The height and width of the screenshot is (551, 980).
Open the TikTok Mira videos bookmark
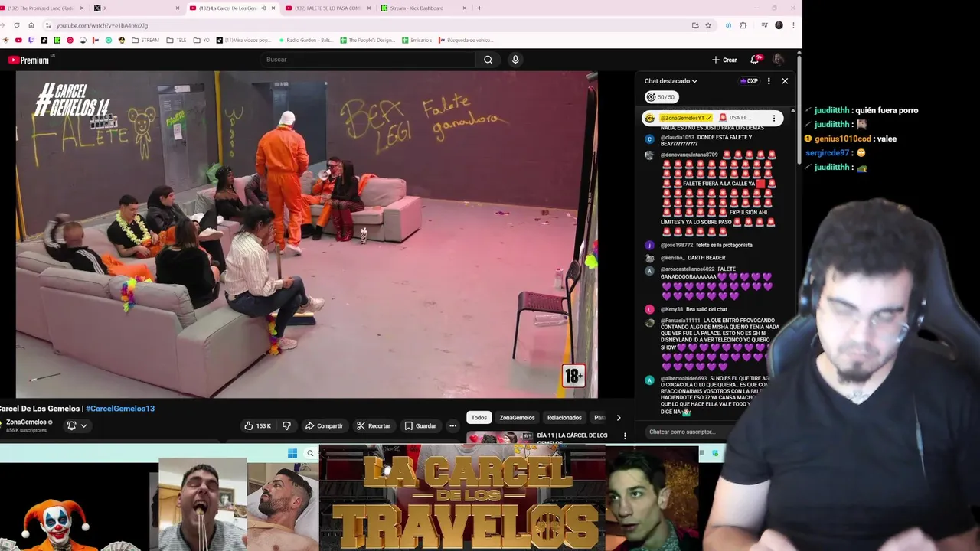point(243,40)
